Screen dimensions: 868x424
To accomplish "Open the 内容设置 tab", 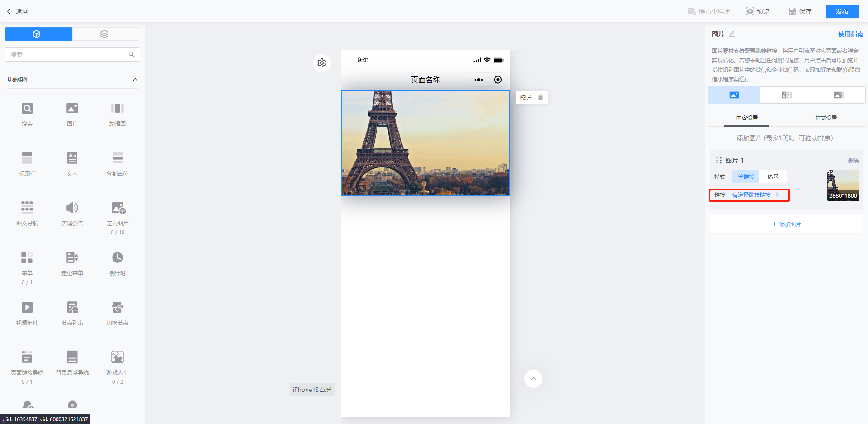I will point(747,118).
